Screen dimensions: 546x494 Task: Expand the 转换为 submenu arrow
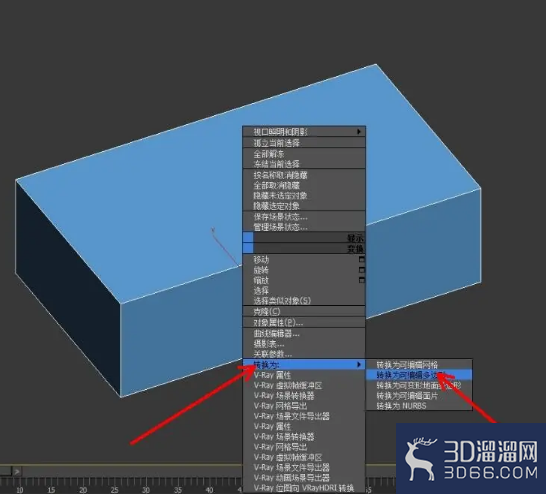coord(359,364)
